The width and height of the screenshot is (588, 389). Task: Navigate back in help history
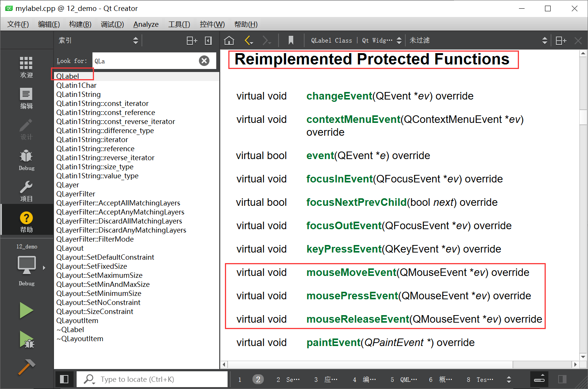pos(248,40)
